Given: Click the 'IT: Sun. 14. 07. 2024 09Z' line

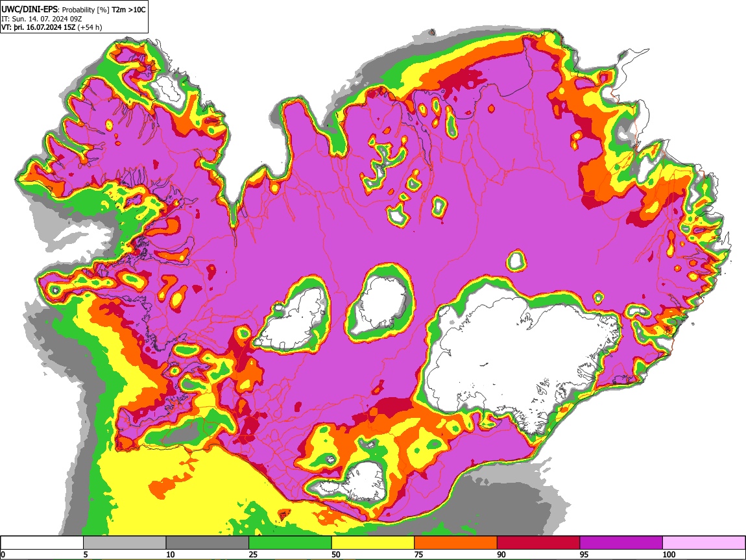Looking at the screenshot, I should [x=42, y=19].
